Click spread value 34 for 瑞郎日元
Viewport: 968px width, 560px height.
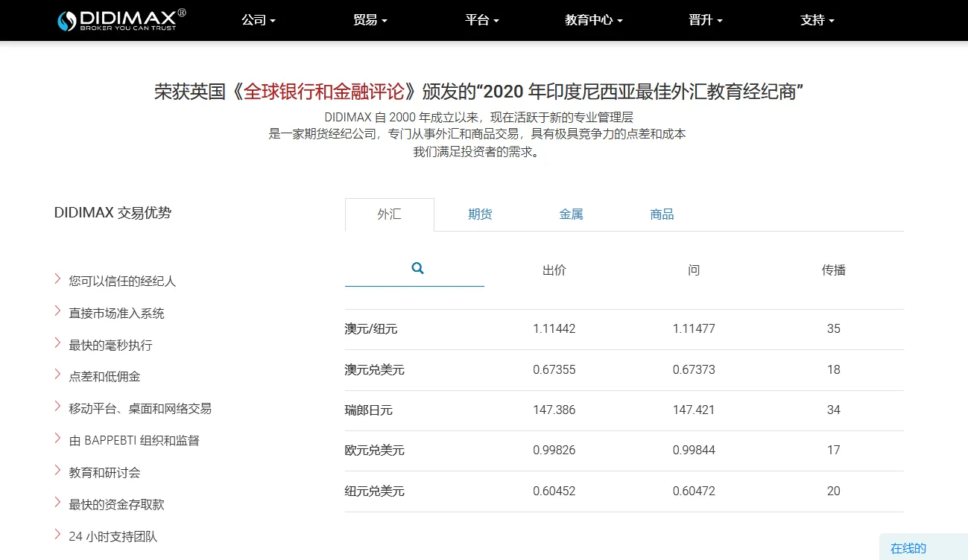tap(834, 410)
